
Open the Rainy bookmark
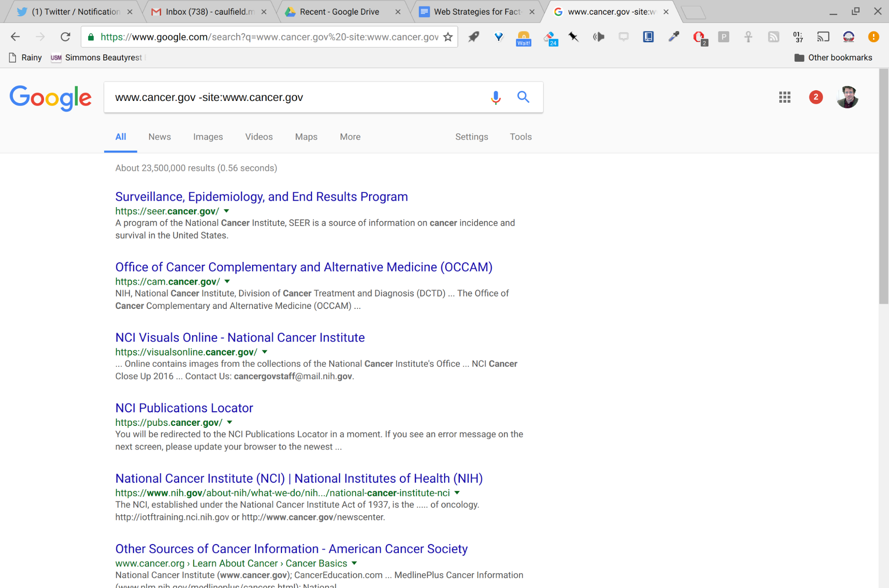coord(25,58)
